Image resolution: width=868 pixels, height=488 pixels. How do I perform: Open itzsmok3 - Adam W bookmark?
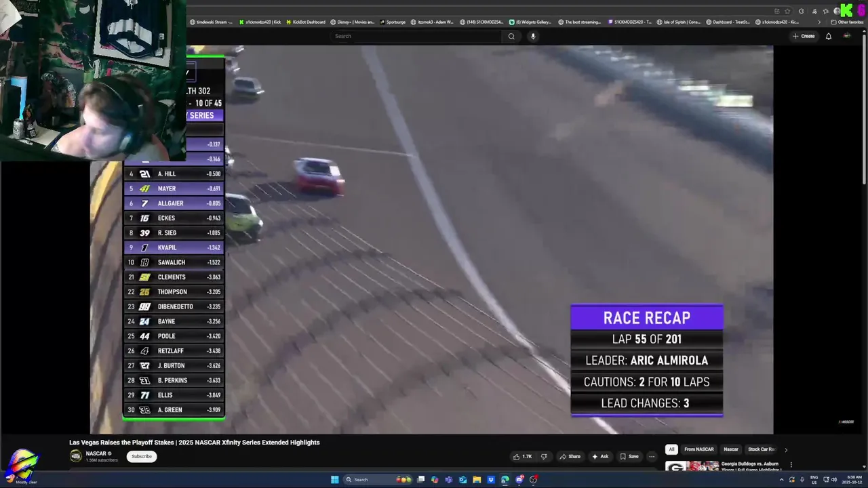point(432,22)
